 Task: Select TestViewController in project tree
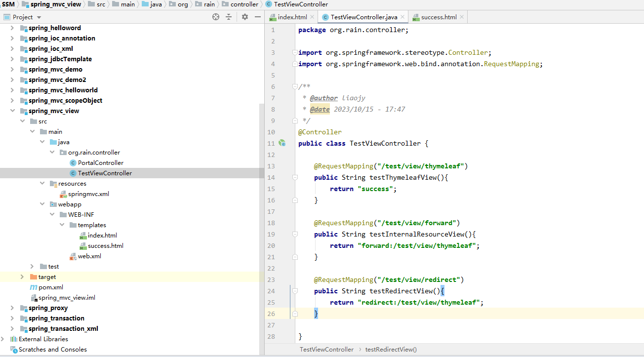pos(105,173)
